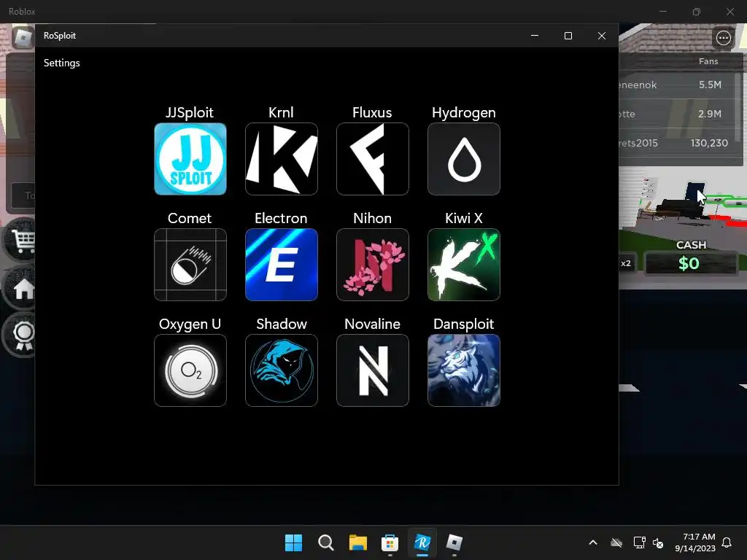Open Microsoft Store from the taskbar

390,542
